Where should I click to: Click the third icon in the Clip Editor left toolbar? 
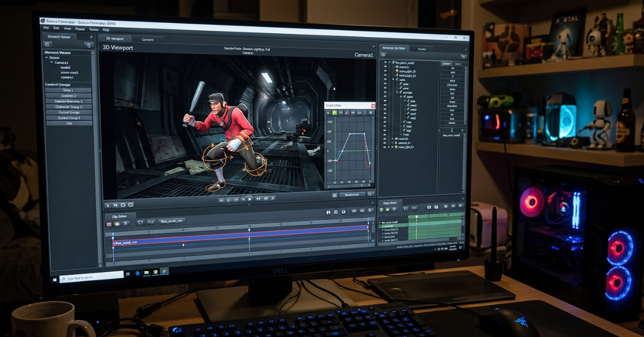point(126,223)
